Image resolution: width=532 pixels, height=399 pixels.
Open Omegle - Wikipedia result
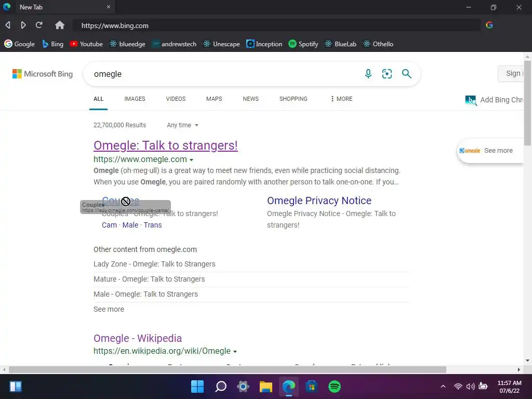click(138, 338)
